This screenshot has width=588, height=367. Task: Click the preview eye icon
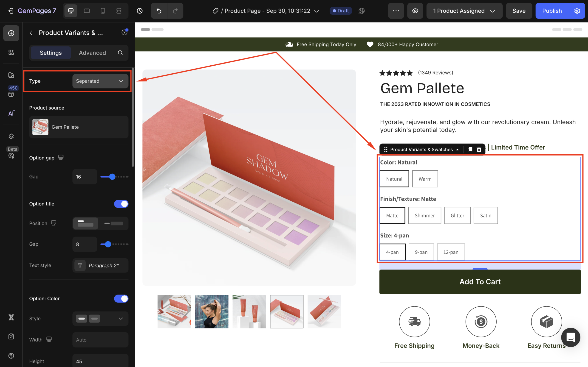pyautogui.click(x=415, y=11)
